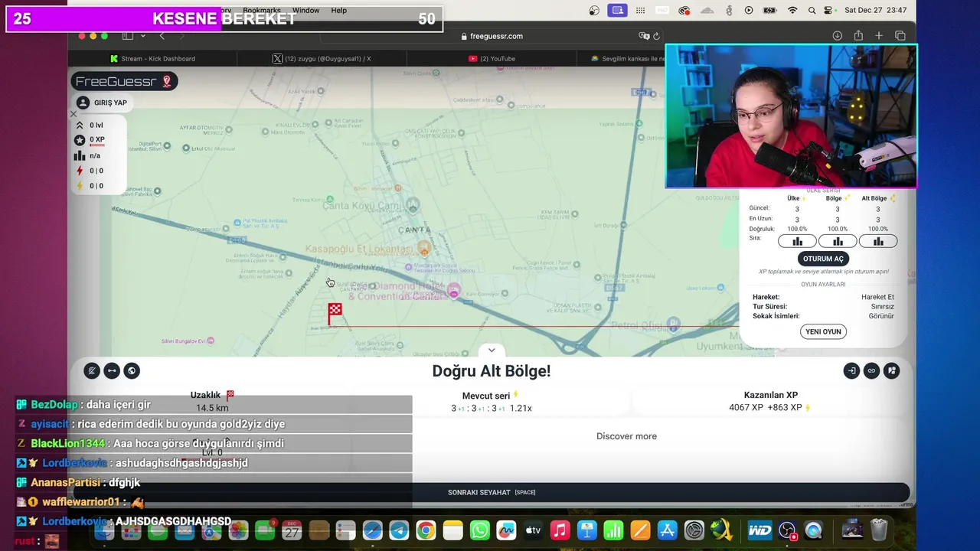
Task: Click Diamond Hotel & Convention Center pin
Action: (x=453, y=291)
